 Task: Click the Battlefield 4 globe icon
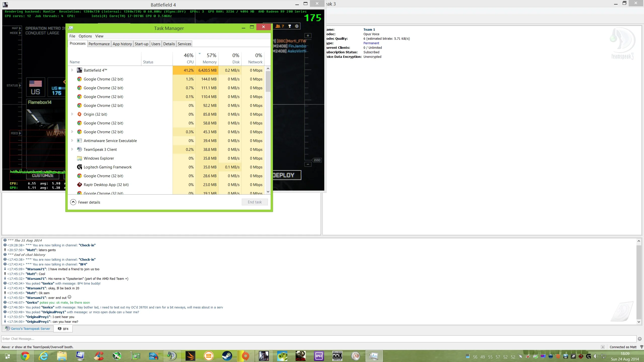click(x=297, y=26)
